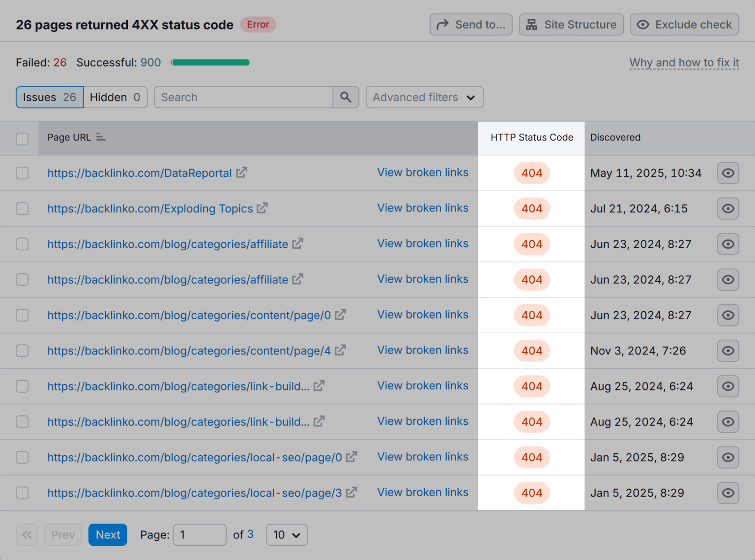Hide the Exploding Topics issue with eye icon

728,208
